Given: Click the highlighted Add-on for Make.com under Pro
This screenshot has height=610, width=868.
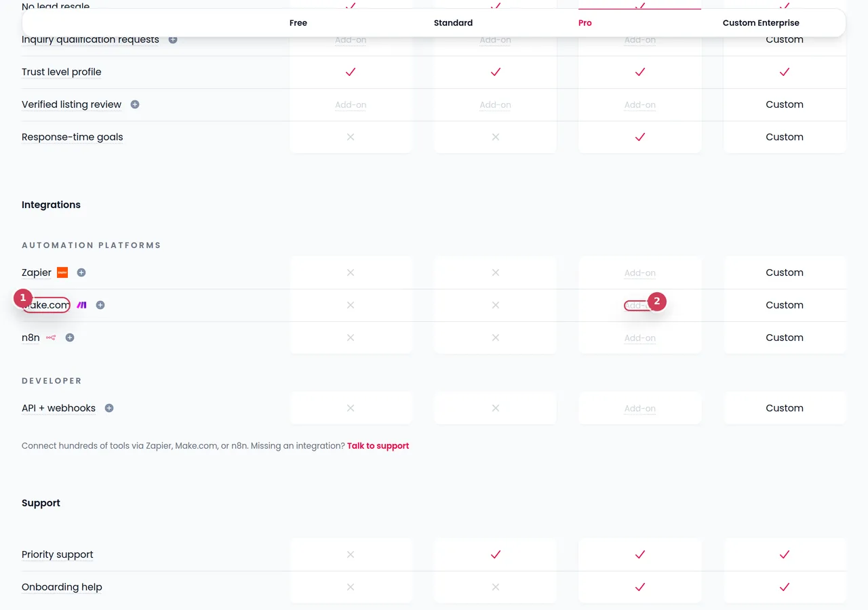Looking at the screenshot, I should 639,305.
